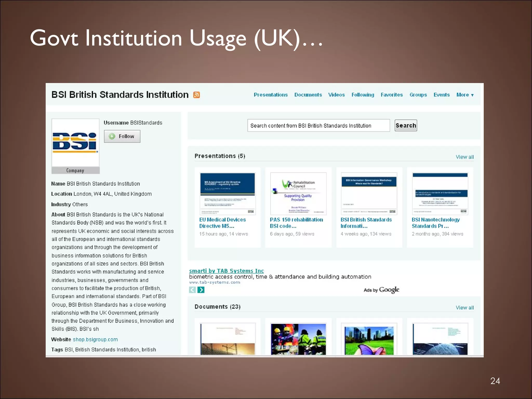Screen dimensions: 532x399
Task: Open the Events tab
Action: coord(441,95)
